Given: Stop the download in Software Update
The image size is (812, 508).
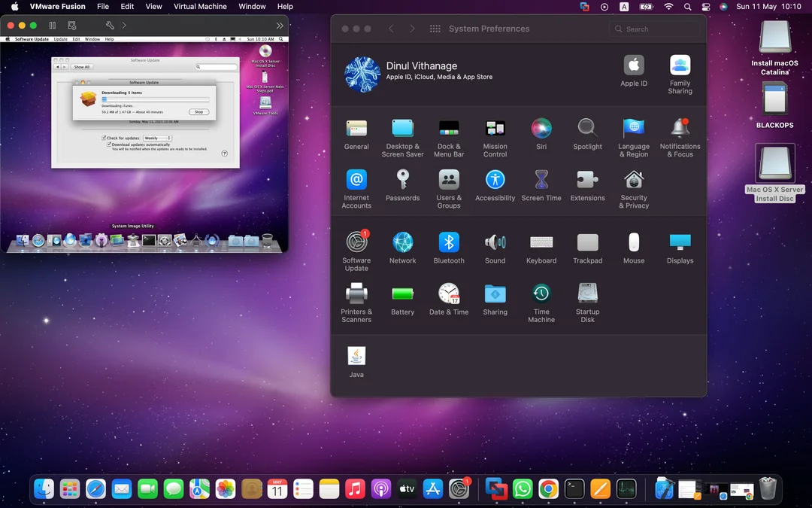Looking at the screenshot, I should coord(198,112).
